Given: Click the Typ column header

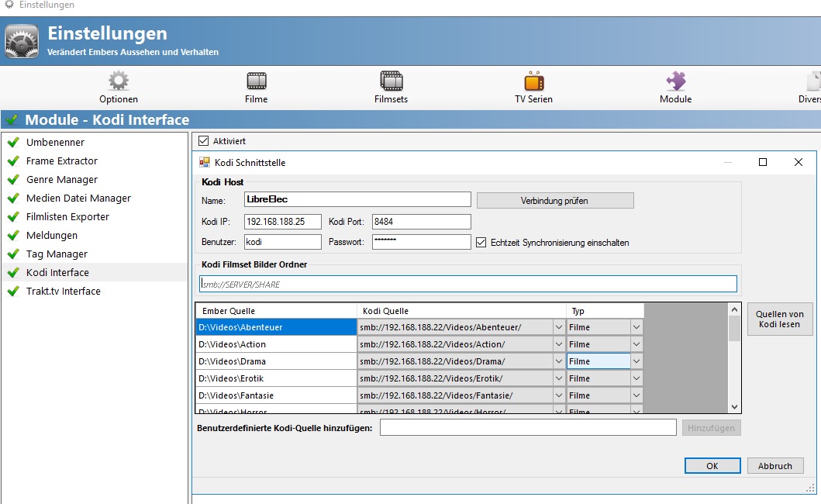Looking at the screenshot, I should coord(605,311).
